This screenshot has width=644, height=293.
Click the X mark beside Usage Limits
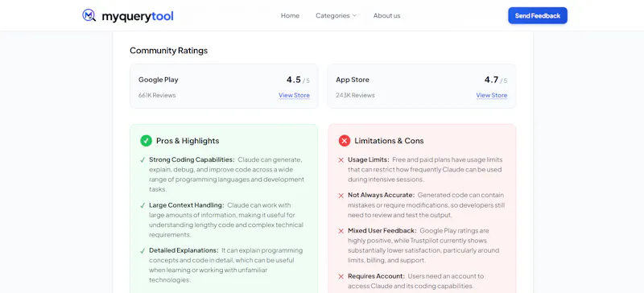click(341, 160)
